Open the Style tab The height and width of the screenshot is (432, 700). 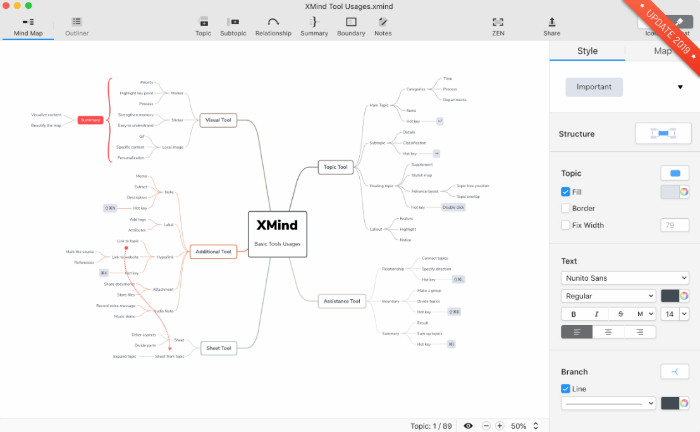tap(587, 51)
